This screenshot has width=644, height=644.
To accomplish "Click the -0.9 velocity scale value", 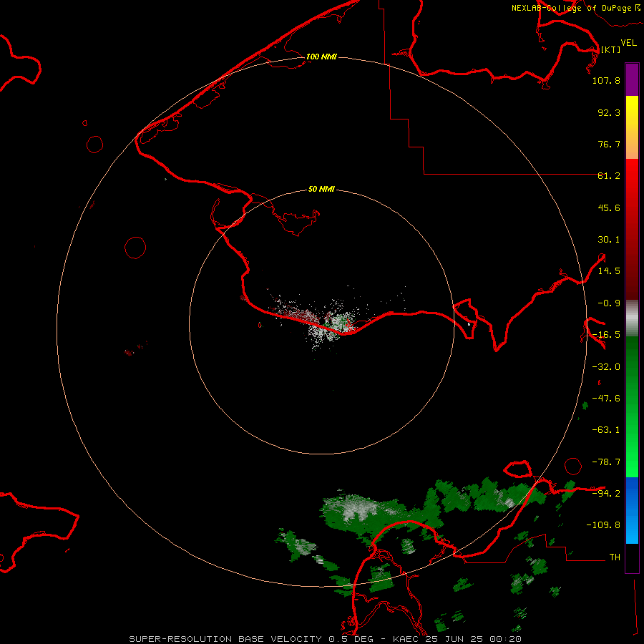I will click(609, 303).
